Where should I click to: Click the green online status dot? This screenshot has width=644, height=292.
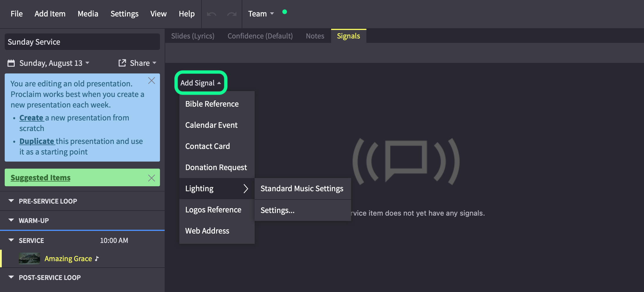[284, 12]
